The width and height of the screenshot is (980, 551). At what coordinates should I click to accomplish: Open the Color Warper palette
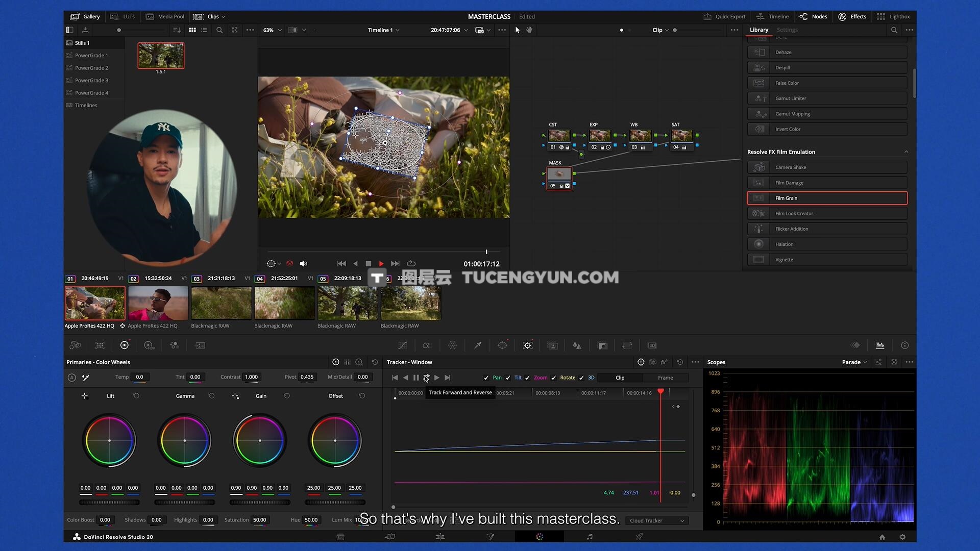tap(452, 345)
